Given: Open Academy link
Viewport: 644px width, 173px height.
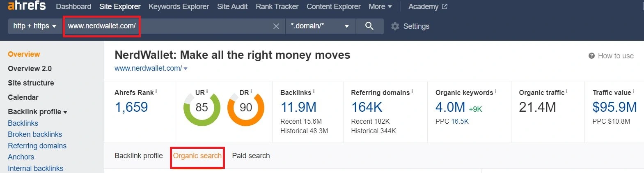Looking at the screenshot, I should (423, 7).
